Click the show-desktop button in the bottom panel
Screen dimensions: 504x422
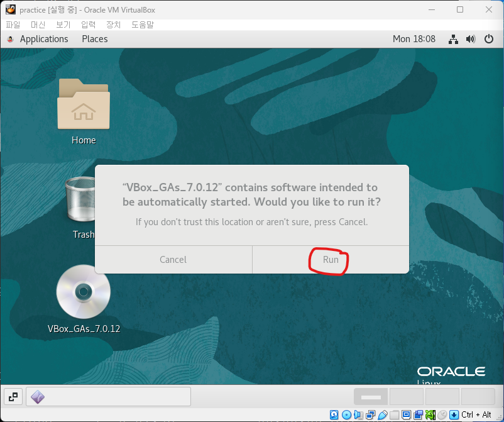(x=13, y=397)
